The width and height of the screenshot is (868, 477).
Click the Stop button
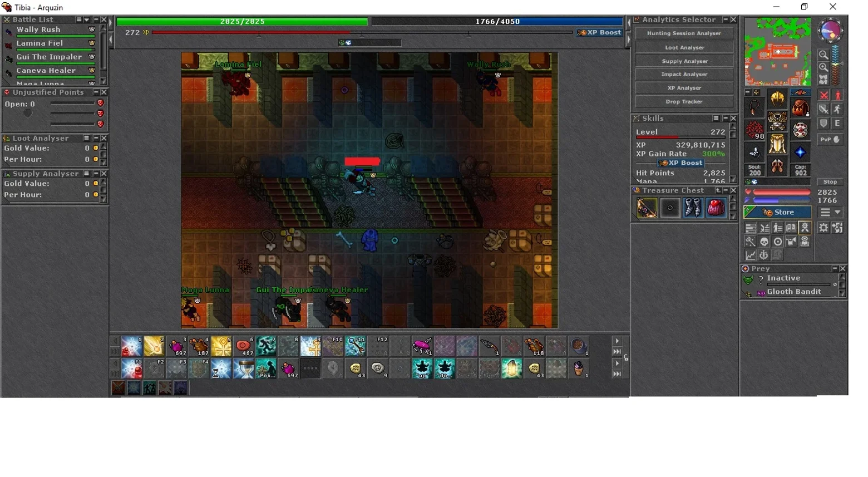click(830, 182)
